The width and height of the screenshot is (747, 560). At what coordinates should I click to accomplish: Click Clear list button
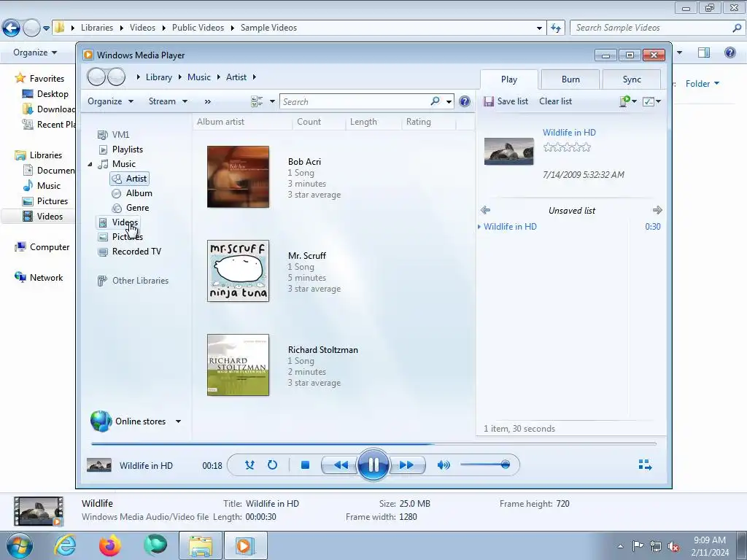[x=555, y=101]
